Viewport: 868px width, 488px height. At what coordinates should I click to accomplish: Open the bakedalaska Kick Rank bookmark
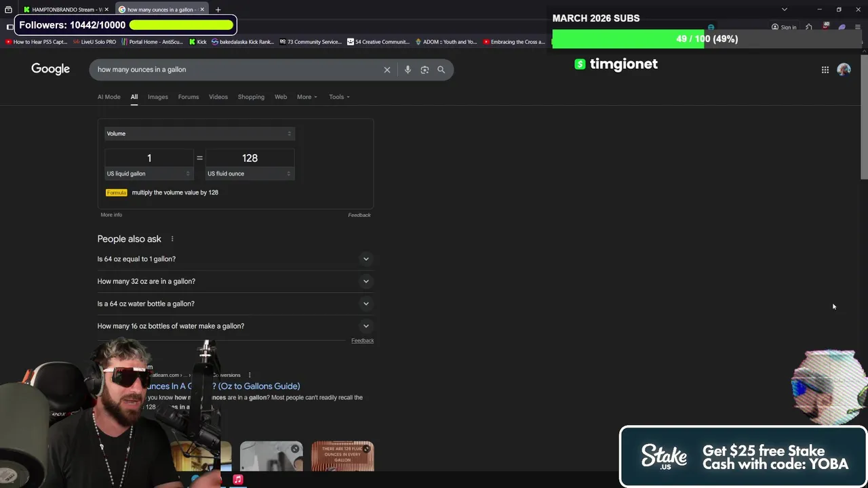coord(242,42)
